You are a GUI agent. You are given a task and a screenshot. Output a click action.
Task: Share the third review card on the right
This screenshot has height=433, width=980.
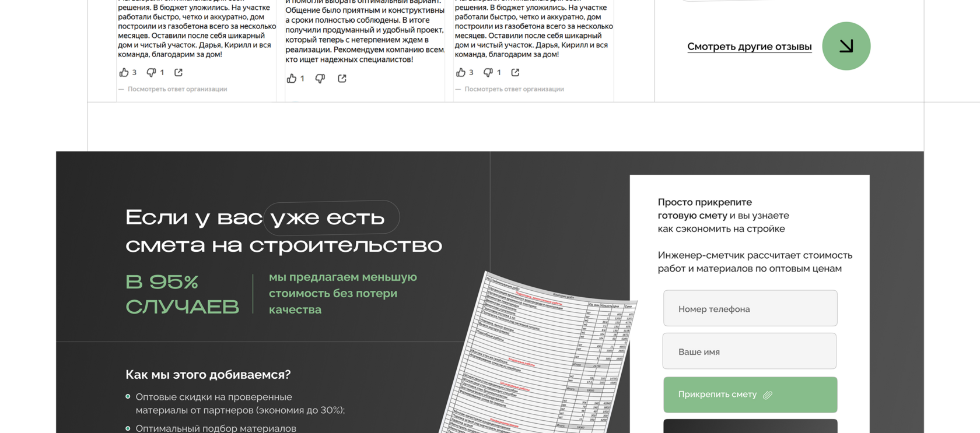pos(515,72)
